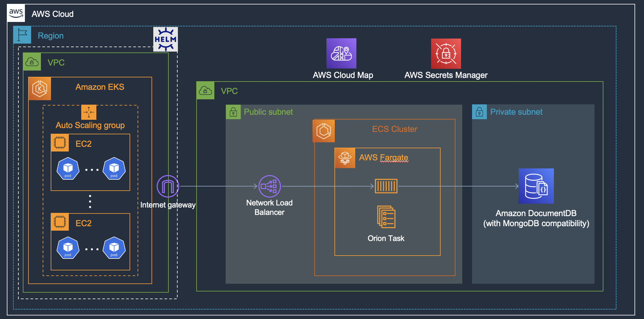The height and width of the screenshot is (319, 644).
Task: Select the Network Load Balancer icon
Action: pos(270,186)
